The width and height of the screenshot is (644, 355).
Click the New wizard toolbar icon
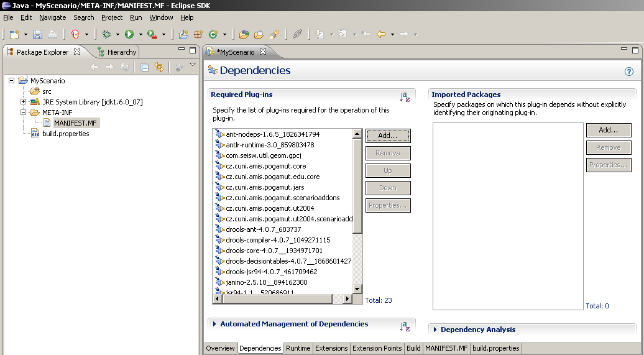[14, 35]
